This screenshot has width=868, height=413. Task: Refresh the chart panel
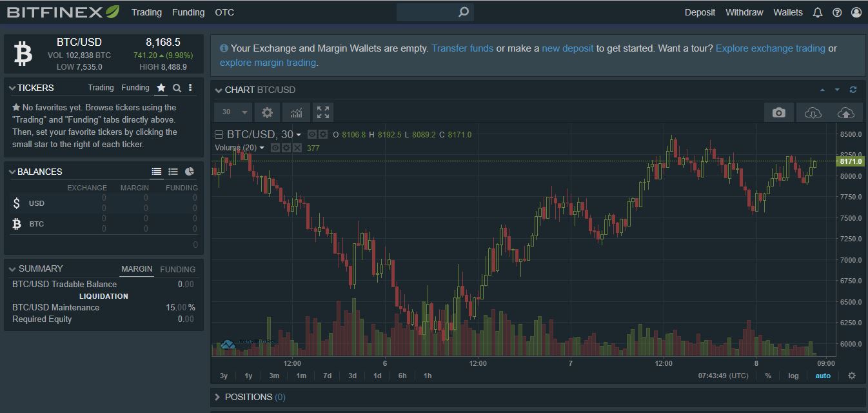[853, 90]
